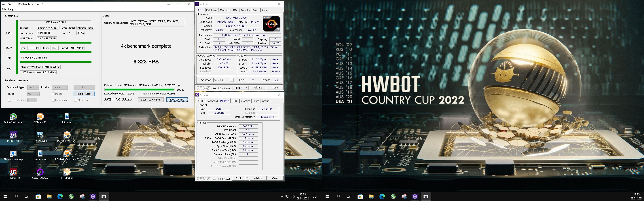The height and width of the screenshot is (201, 644).
Task: Click the HWBOT x265 Benchmark title bar icon
Action: click(4, 4)
